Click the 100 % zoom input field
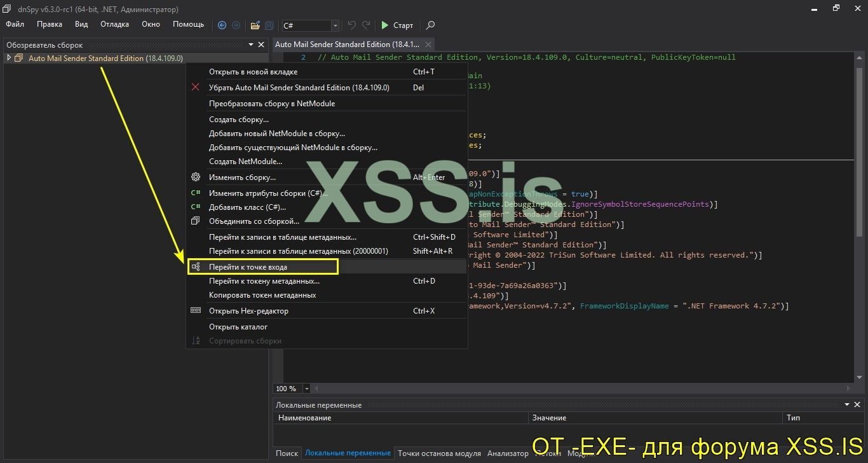The height and width of the screenshot is (463, 868). coord(288,388)
